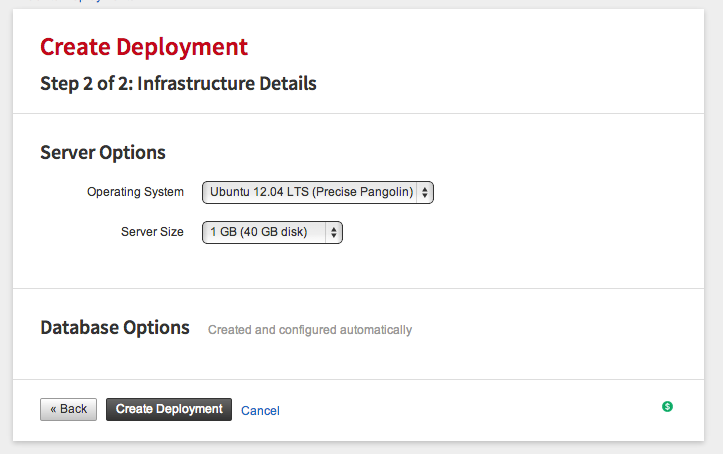The image size is (723, 454).
Task: Select the '1 GB (40 GB disk)' text
Action: (259, 232)
